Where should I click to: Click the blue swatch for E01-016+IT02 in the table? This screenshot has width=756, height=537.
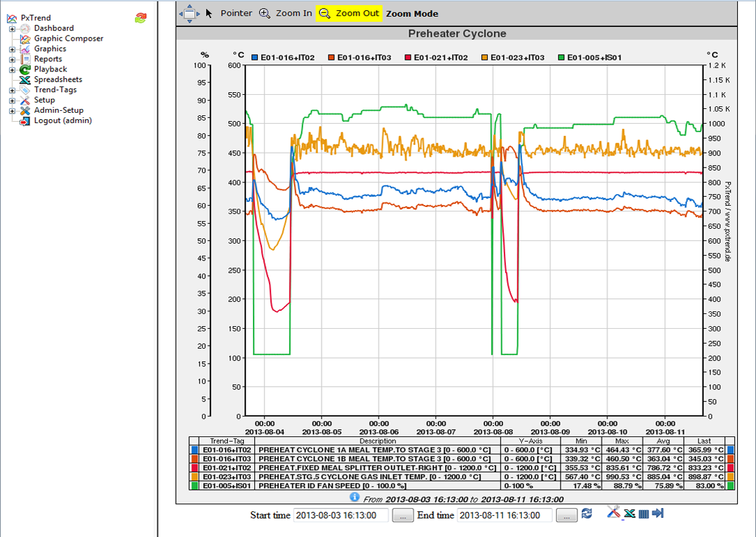tap(194, 449)
